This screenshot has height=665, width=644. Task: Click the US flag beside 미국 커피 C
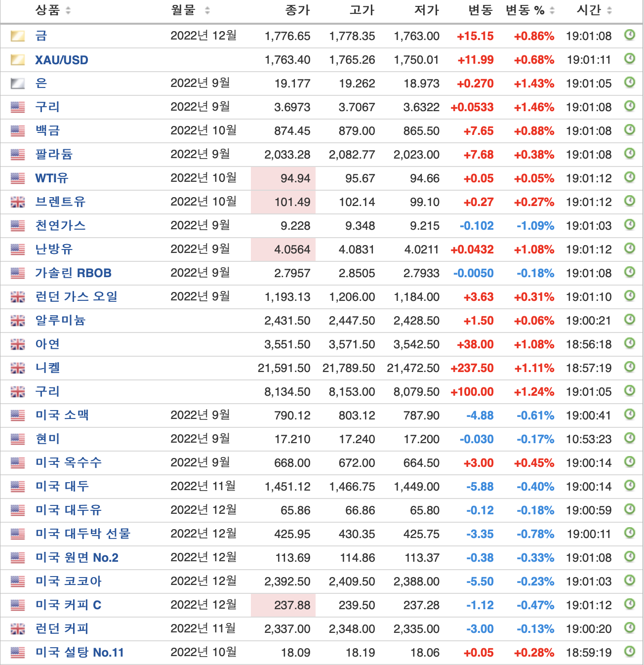click(18, 605)
